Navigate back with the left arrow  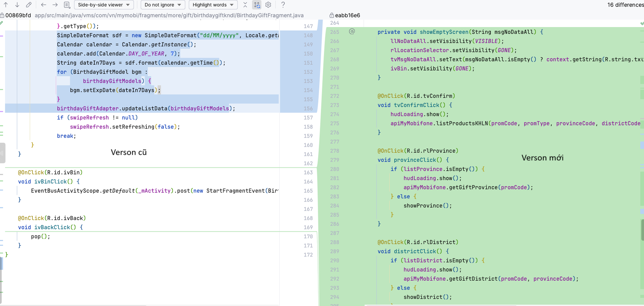(43, 5)
